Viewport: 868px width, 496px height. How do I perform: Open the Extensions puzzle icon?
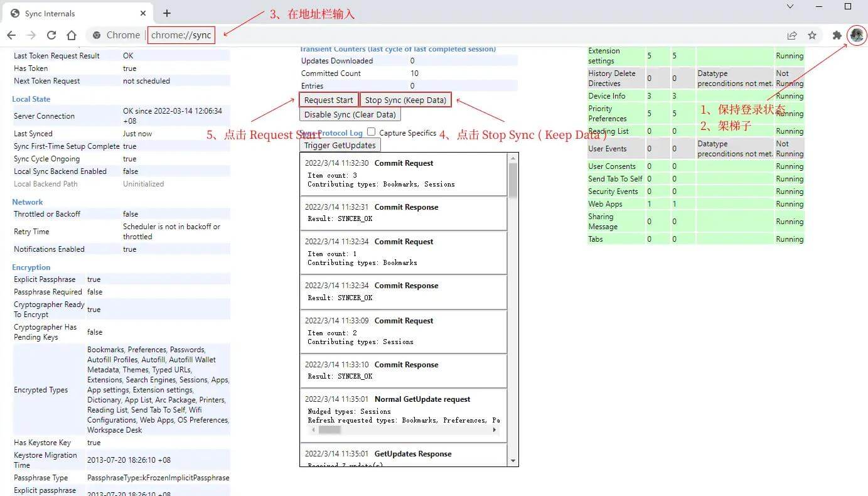click(x=837, y=35)
